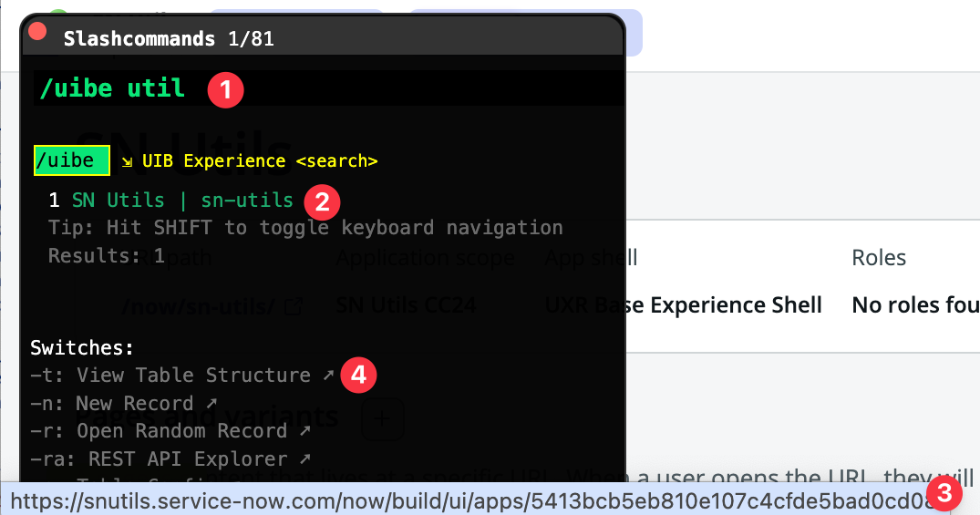
Task: Click the red badge numbered 1
Action: click(x=225, y=89)
